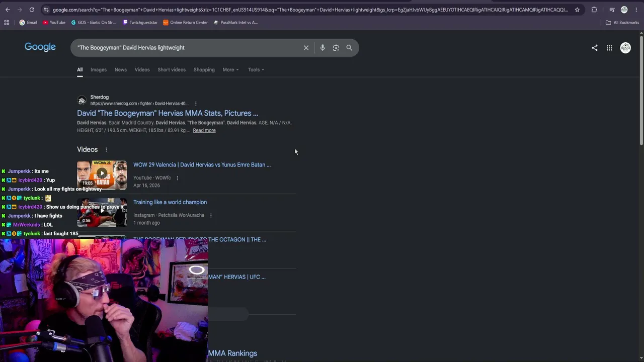Open the Google apps grid
Viewport: 644px width, 362px height.
609,48
